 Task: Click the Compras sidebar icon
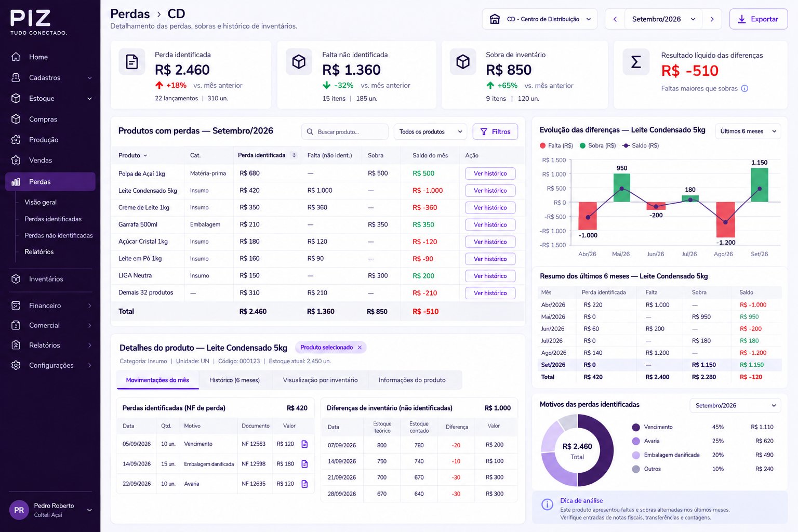click(16, 119)
